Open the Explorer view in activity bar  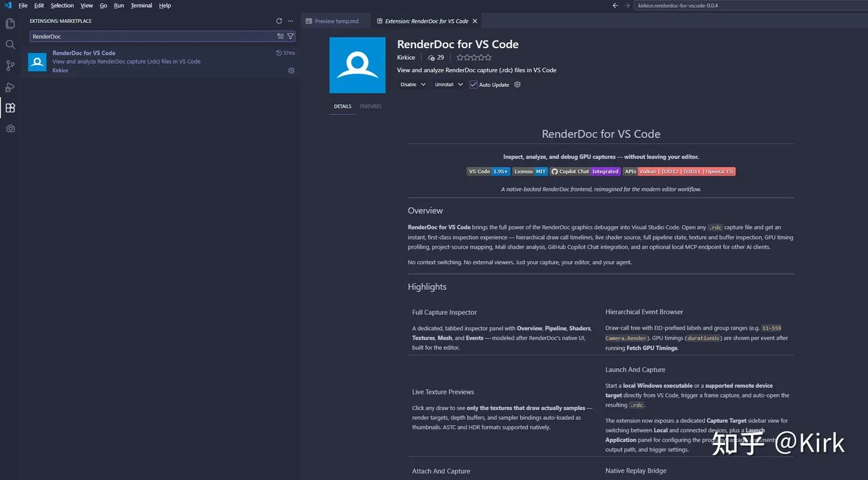coord(10,24)
